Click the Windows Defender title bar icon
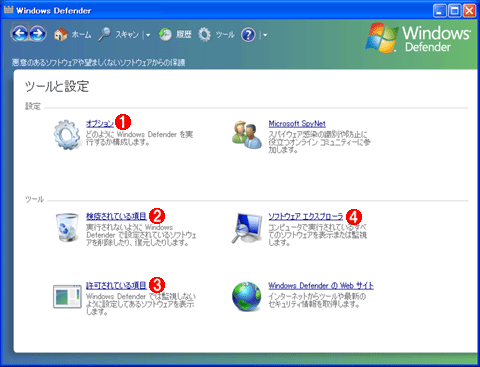480x367 pixels. click(x=8, y=10)
